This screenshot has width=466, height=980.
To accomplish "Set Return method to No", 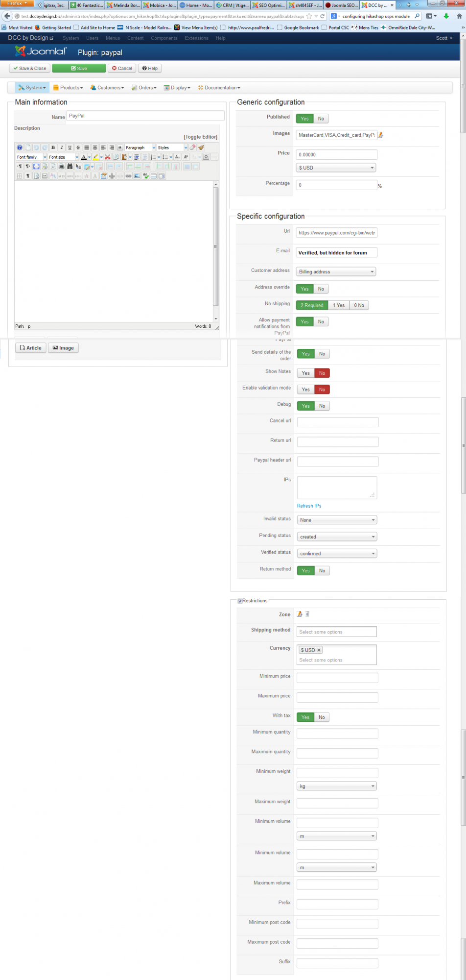I will point(322,570).
